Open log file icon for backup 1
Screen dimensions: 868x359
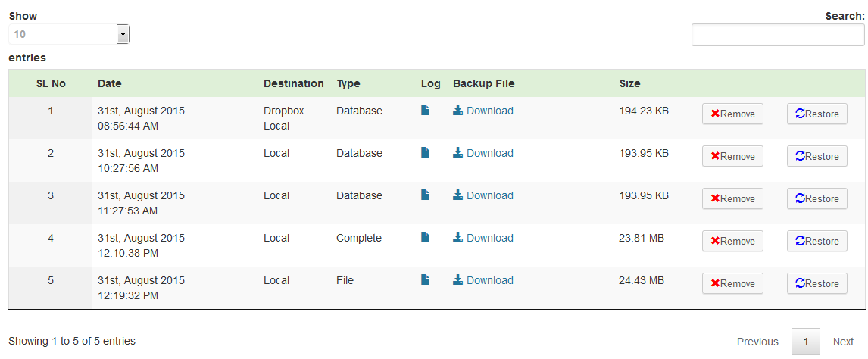point(426,111)
